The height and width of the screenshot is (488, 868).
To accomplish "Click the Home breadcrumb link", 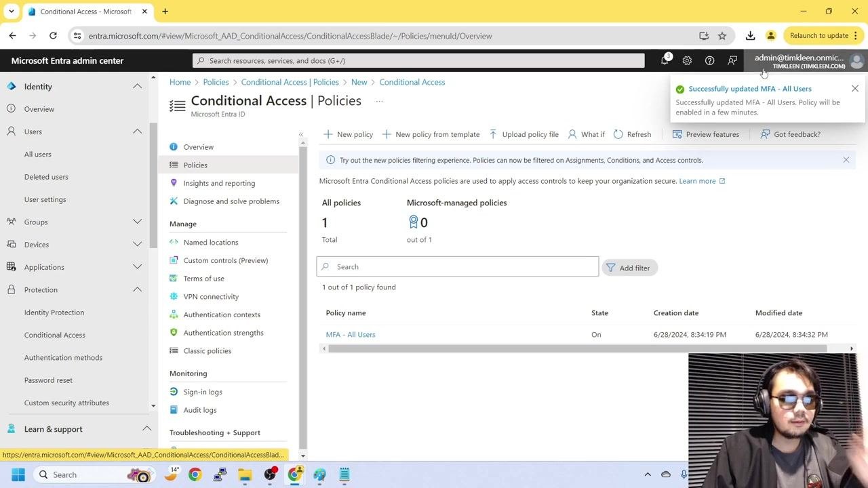I will [180, 82].
